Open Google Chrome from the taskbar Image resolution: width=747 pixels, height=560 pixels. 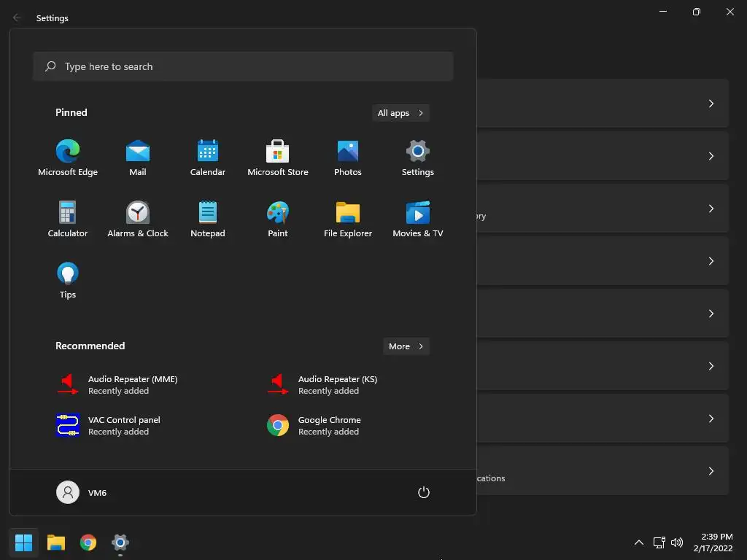88,542
